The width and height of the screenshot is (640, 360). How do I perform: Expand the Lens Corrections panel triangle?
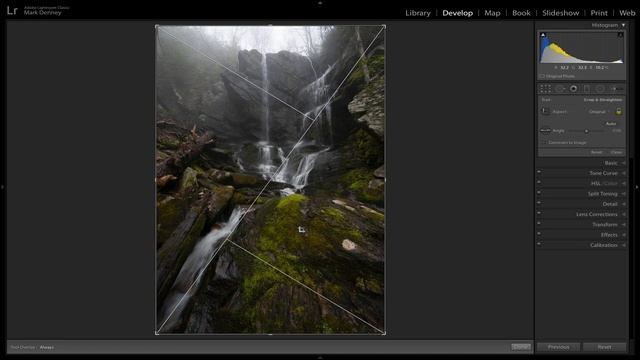(624, 214)
